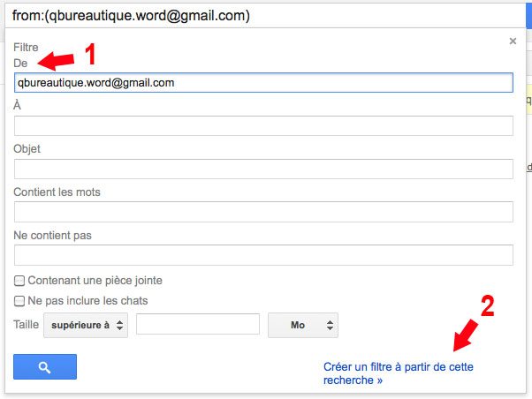Click the 'Ne contient pas' label text
Screen dimensions: 532x399
53,235
